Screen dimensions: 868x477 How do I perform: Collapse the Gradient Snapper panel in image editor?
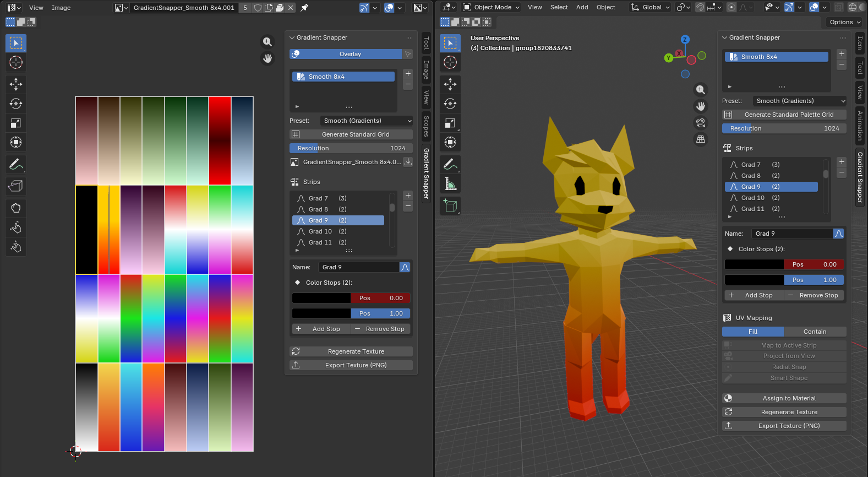click(x=292, y=37)
